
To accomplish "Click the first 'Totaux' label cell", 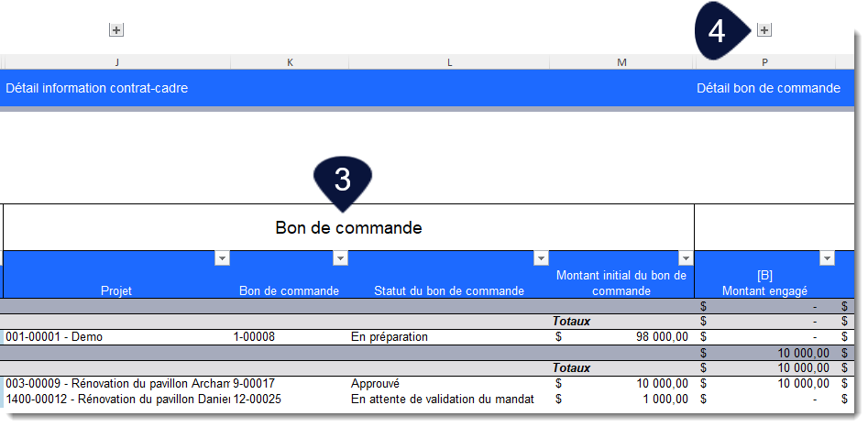I will click(x=571, y=322).
